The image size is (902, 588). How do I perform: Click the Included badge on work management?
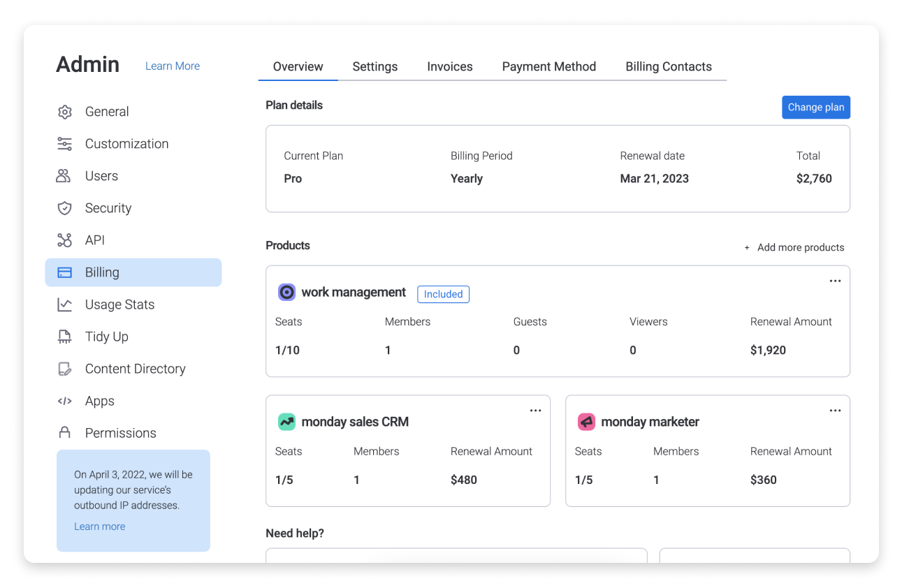pyautogui.click(x=444, y=295)
